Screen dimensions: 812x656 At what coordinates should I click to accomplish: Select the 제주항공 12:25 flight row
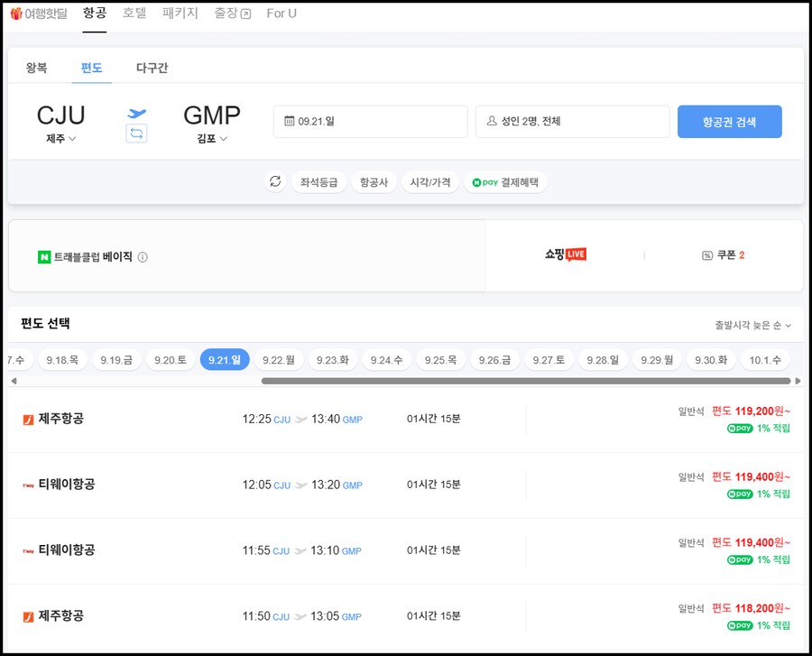404,420
